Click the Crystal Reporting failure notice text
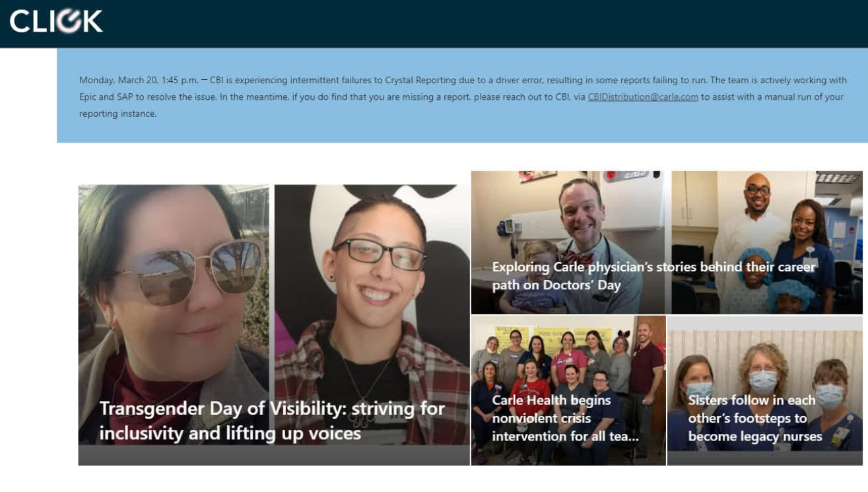This screenshot has width=868, height=492. pyautogui.click(x=462, y=96)
